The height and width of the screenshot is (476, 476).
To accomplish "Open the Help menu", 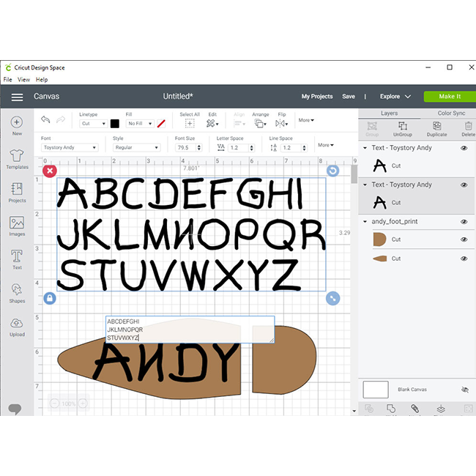I will [x=42, y=80].
